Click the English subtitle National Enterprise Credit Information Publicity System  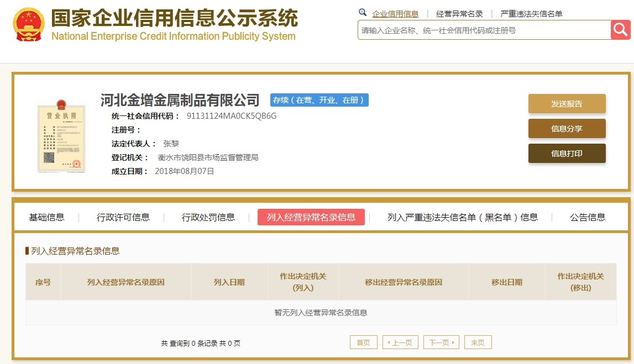174,36
